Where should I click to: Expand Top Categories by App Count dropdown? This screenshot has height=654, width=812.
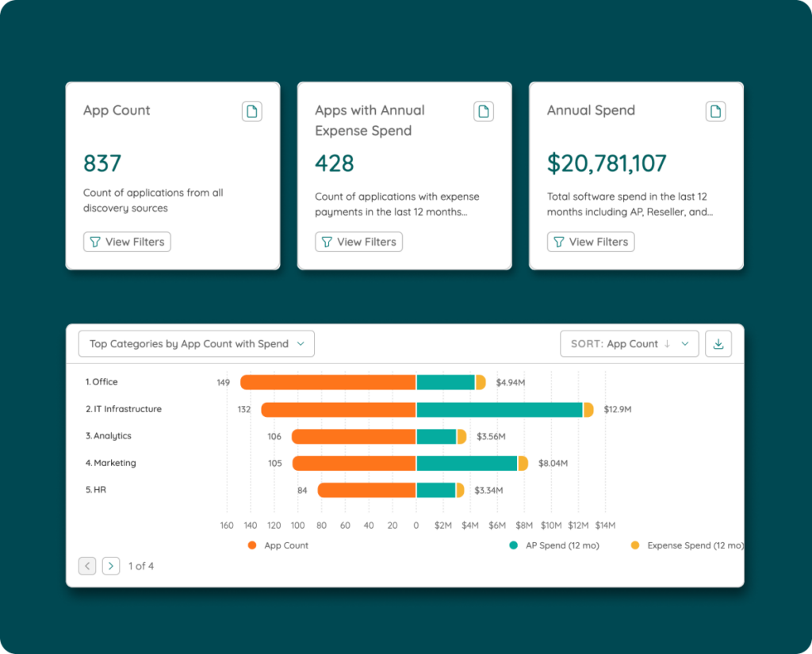197,344
